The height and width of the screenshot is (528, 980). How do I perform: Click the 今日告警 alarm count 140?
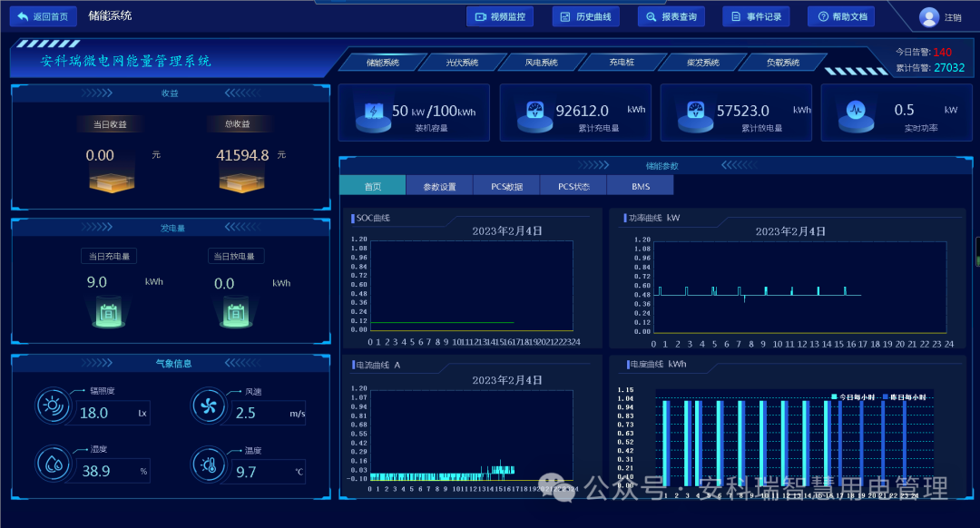(x=943, y=53)
